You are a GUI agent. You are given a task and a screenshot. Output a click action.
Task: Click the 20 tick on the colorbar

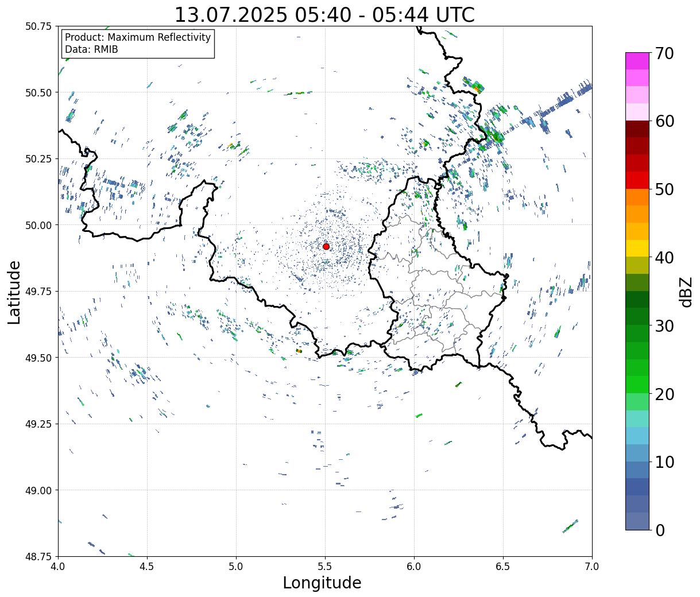tap(664, 394)
